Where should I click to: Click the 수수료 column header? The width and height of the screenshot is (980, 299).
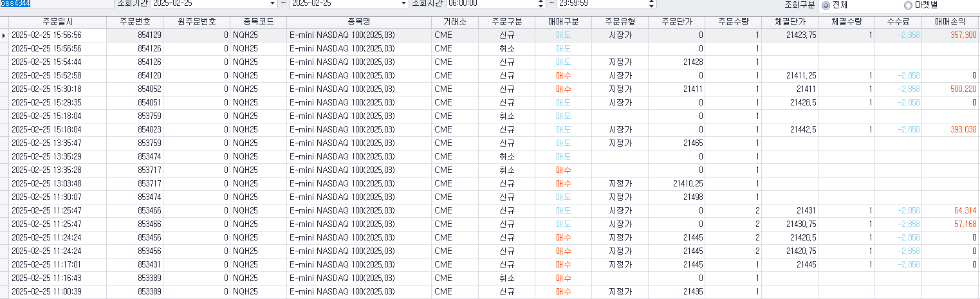tap(898, 22)
